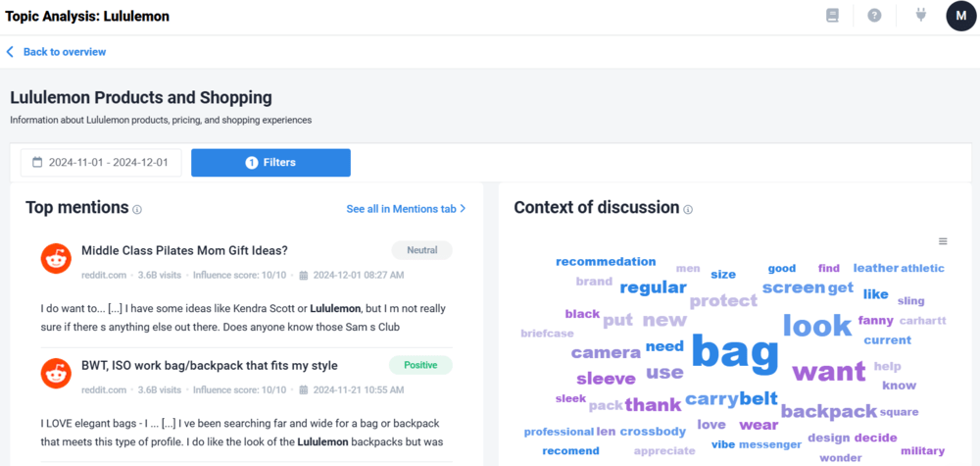Click the help question mark icon
Viewport: 980px width, 466px height.
pos(874,16)
